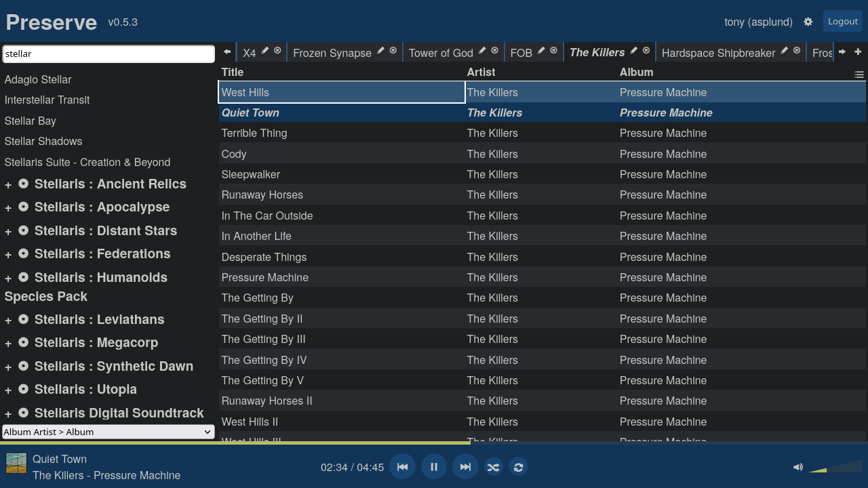Pause the current song
This screenshot has width=868, height=488.
click(x=434, y=466)
